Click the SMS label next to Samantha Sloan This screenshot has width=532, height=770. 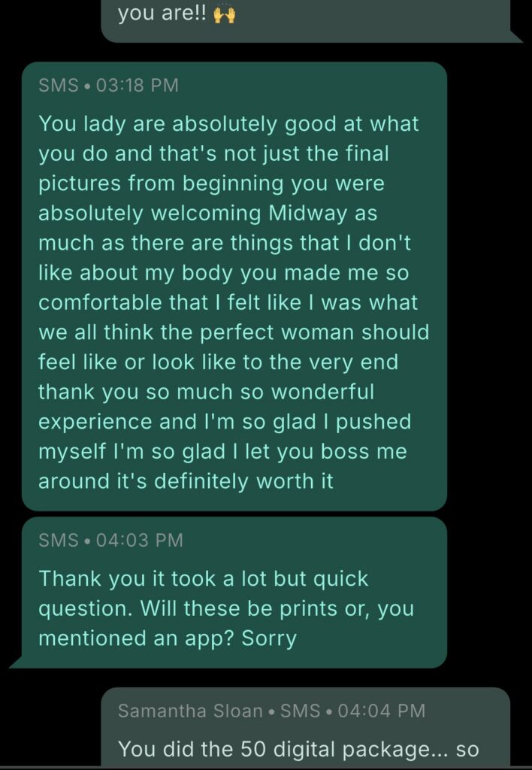tap(292, 710)
